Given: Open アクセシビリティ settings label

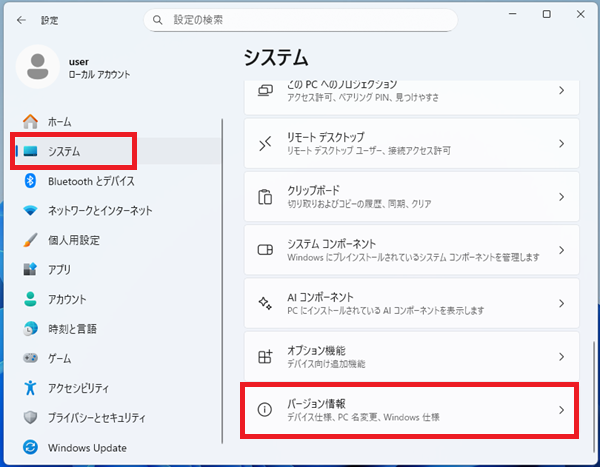Looking at the screenshot, I should [x=78, y=388].
